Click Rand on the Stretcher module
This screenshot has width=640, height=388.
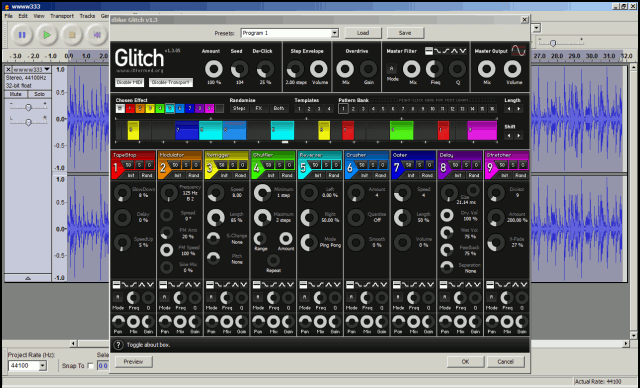pyautogui.click(x=520, y=175)
